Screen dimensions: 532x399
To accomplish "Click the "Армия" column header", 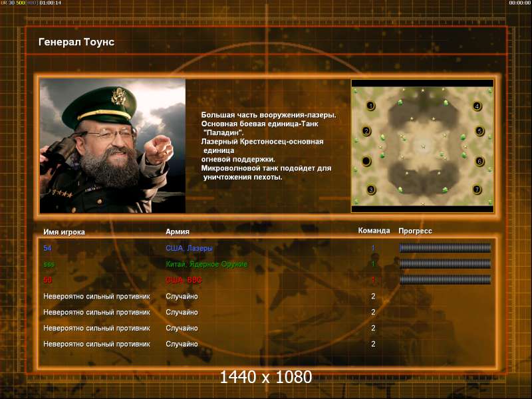I will click(x=178, y=231).
